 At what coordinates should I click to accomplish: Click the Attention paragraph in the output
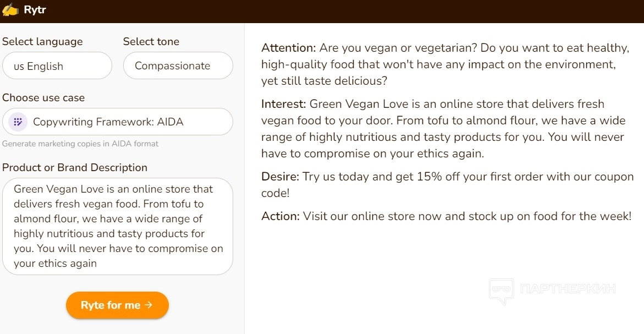pos(445,64)
